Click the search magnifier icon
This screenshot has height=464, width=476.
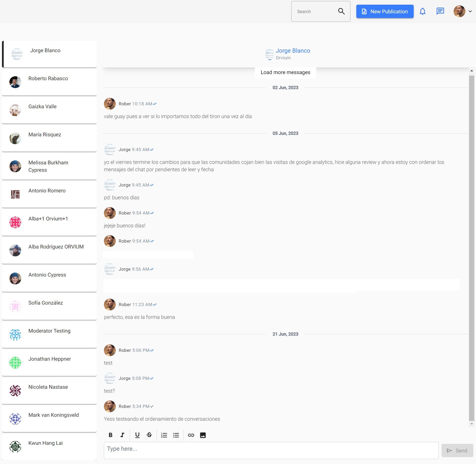[341, 11]
